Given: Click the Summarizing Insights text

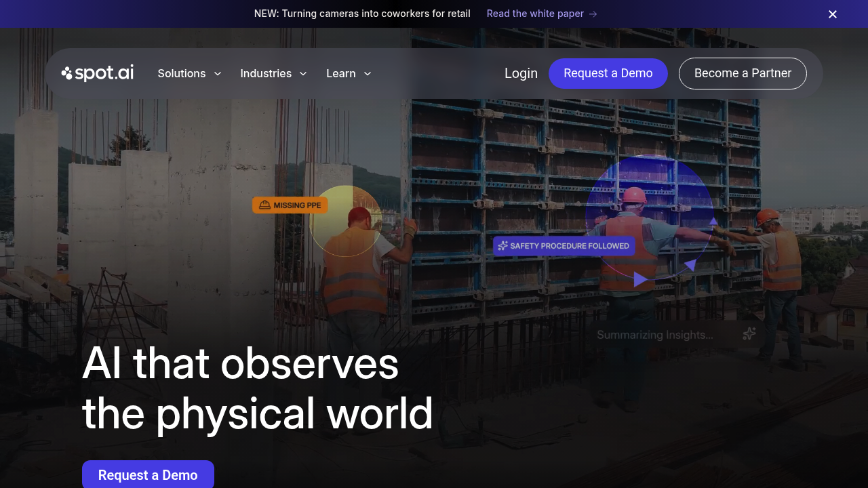Looking at the screenshot, I should (x=655, y=335).
